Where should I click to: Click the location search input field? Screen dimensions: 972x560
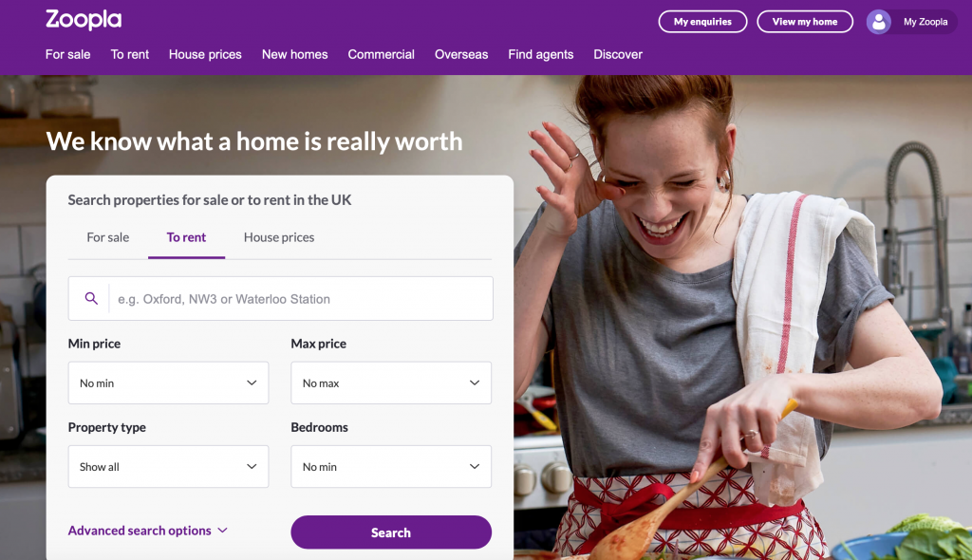click(300, 298)
